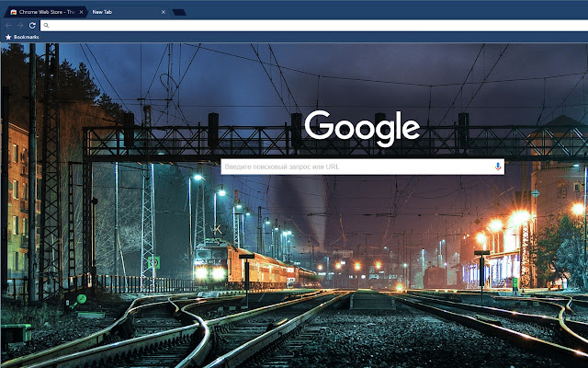Click the Google search box in the page
The height and width of the screenshot is (368, 588).
(362, 167)
